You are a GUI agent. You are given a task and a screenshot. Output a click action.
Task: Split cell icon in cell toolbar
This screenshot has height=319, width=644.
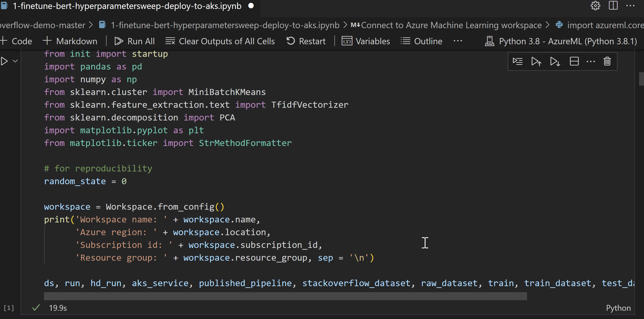pos(574,61)
